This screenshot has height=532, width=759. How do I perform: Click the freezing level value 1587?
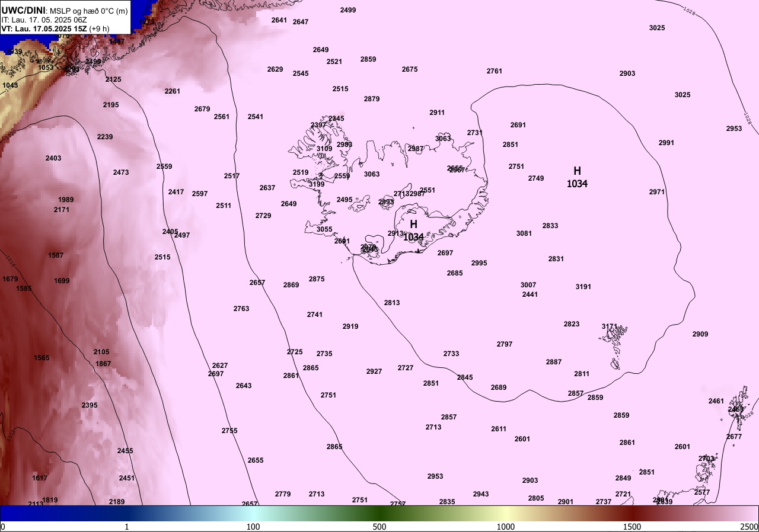coord(56,255)
